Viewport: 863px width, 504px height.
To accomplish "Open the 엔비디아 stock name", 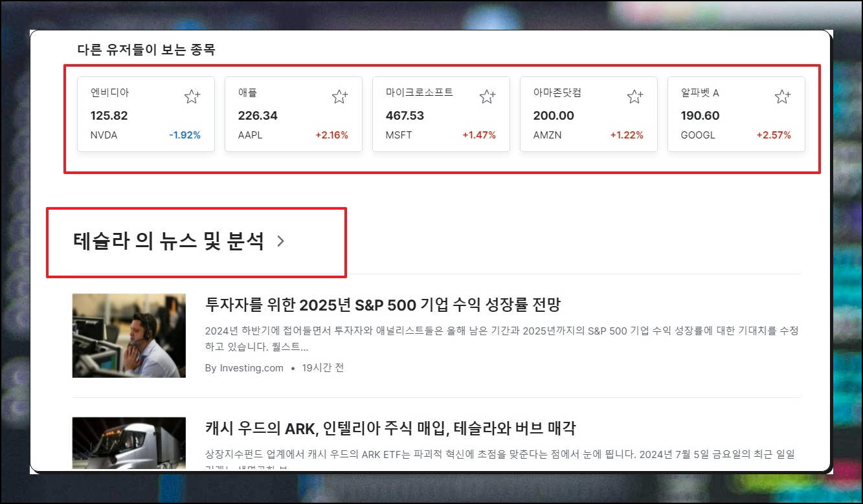I will tap(109, 93).
